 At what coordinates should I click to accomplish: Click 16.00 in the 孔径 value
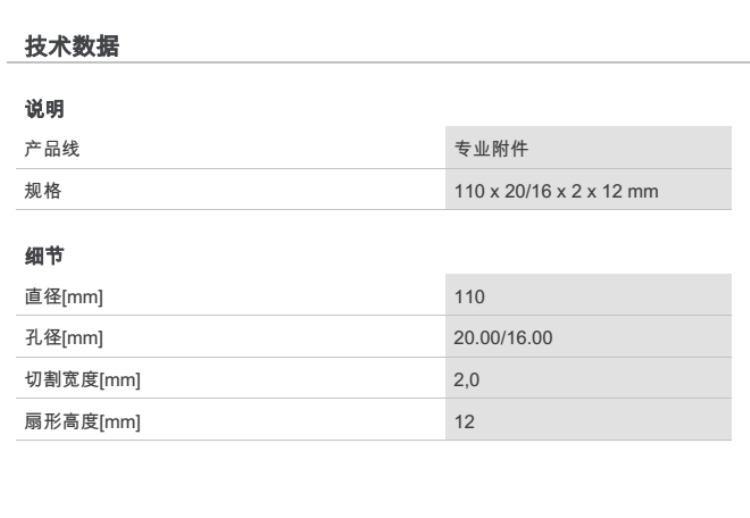point(530,339)
